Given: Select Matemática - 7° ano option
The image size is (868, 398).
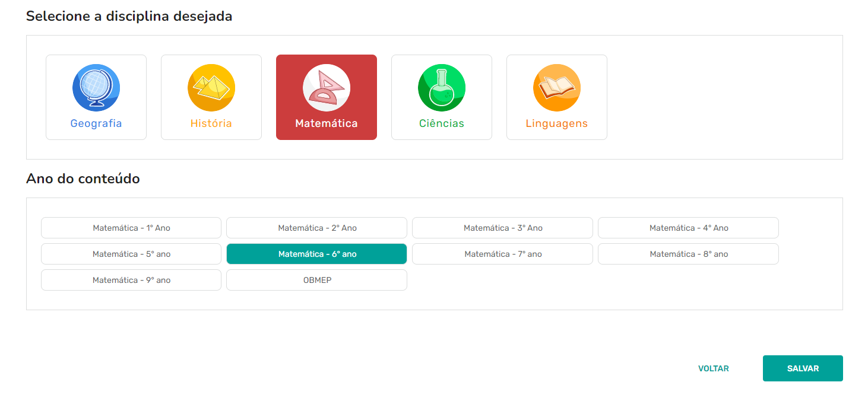Looking at the screenshot, I should pyautogui.click(x=502, y=254).
